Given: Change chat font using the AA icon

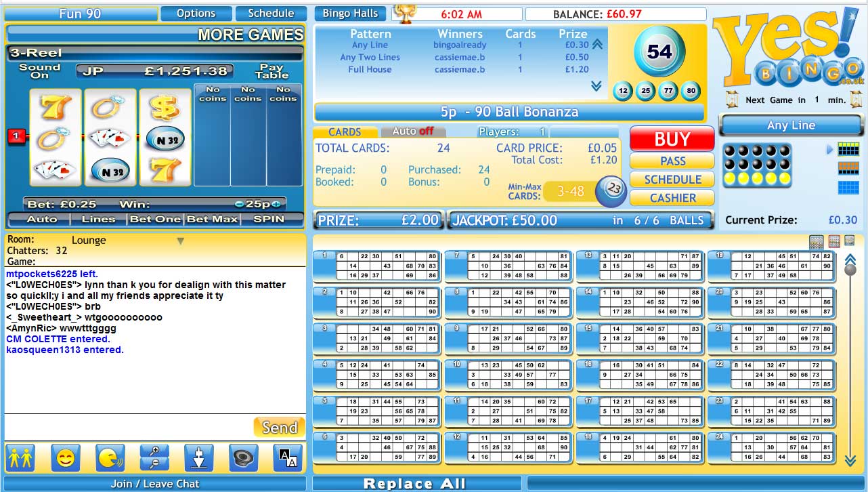Looking at the screenshot, I should (x=287, y=457).
